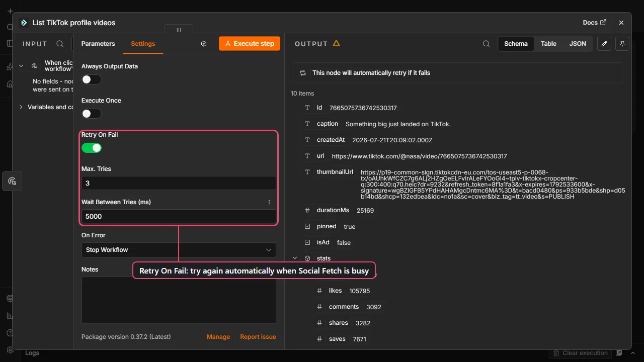
Task: Click the cube icon beside the Settings tab
Action: coord(204,44)
